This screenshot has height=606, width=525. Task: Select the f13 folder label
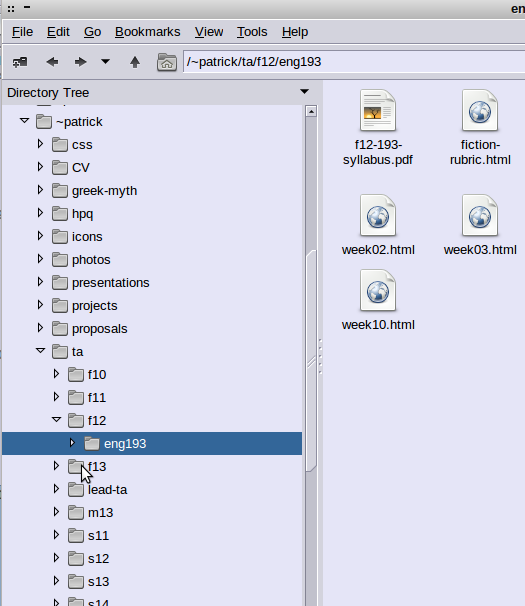pos(97,466)
